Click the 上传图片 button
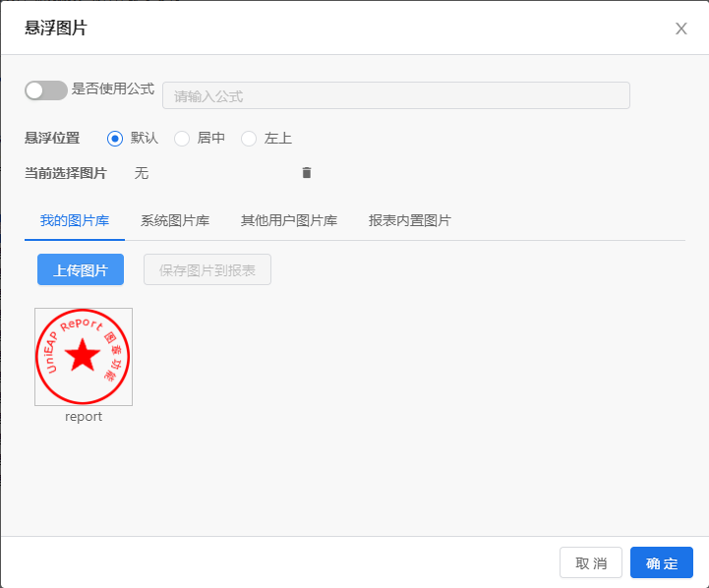 (x=81, y=269)
